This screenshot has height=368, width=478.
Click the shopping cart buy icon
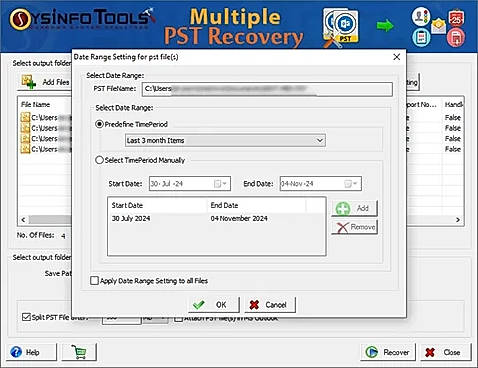click(79, 352)
